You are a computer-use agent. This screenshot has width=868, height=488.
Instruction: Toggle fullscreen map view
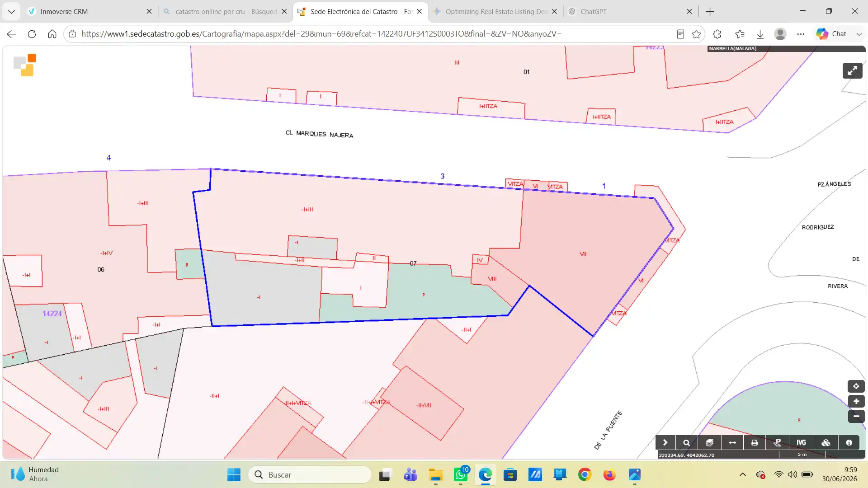[852, 70]
